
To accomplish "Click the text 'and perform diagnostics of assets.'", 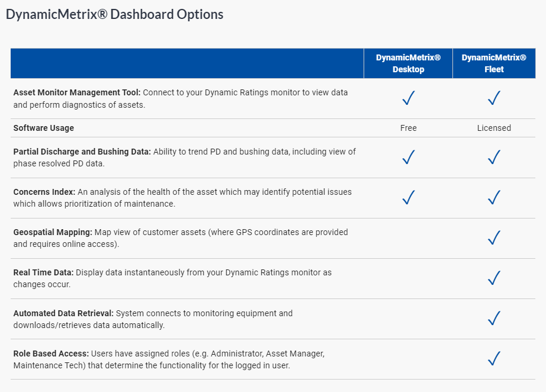I will click(79, 105).
